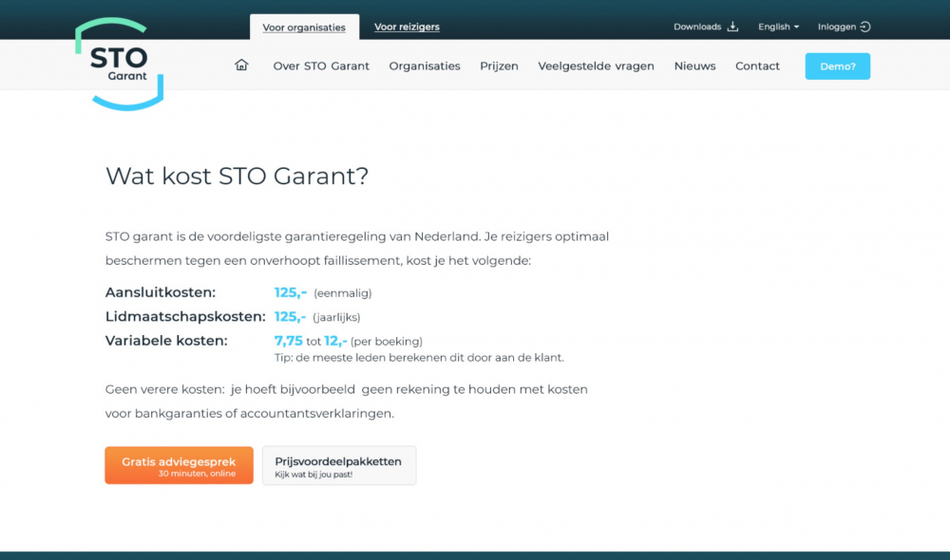Screen dimensions: 950x560
Task: Click the Lidmaatschapskosten label
Action: (185, 317)
